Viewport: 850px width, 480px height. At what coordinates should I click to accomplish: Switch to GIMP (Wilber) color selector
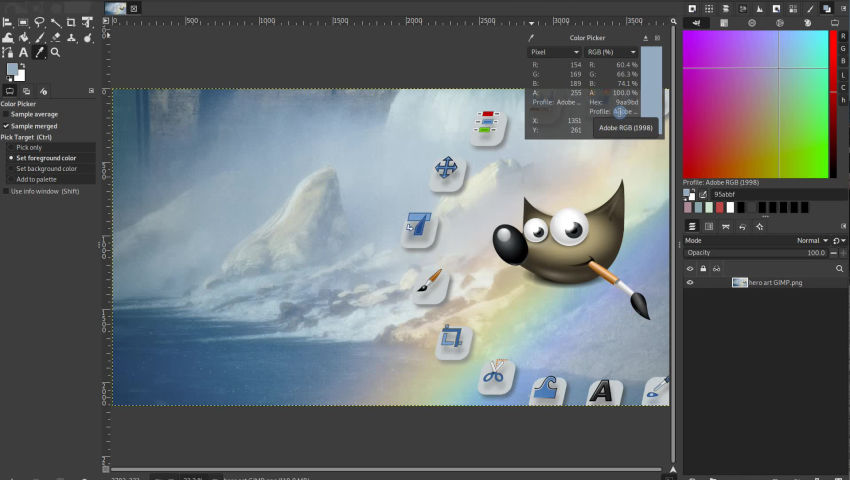click(697, 23)
